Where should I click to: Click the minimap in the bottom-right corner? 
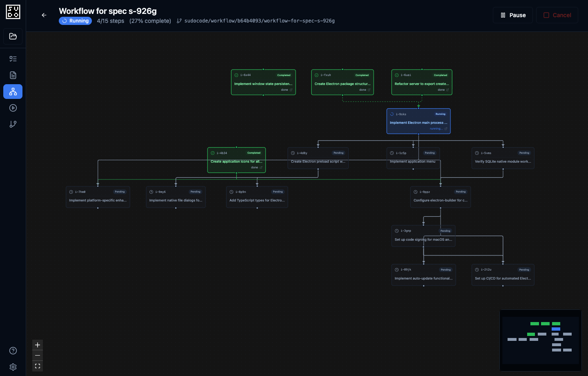pos(540,340)
